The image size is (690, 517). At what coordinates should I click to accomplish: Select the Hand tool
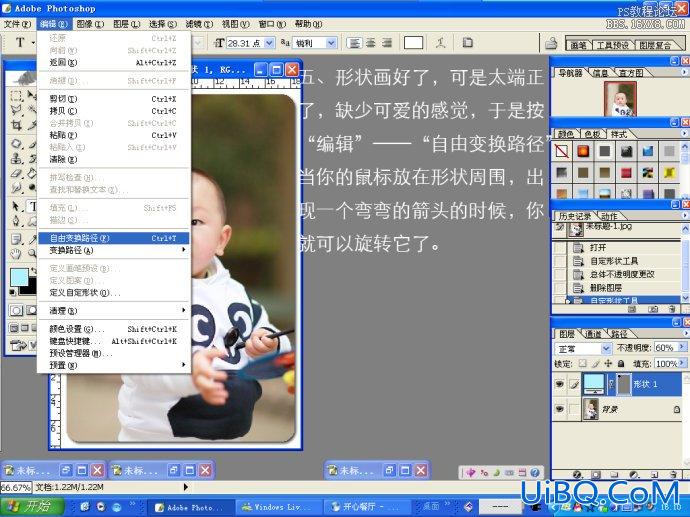[x=16, y=254]
